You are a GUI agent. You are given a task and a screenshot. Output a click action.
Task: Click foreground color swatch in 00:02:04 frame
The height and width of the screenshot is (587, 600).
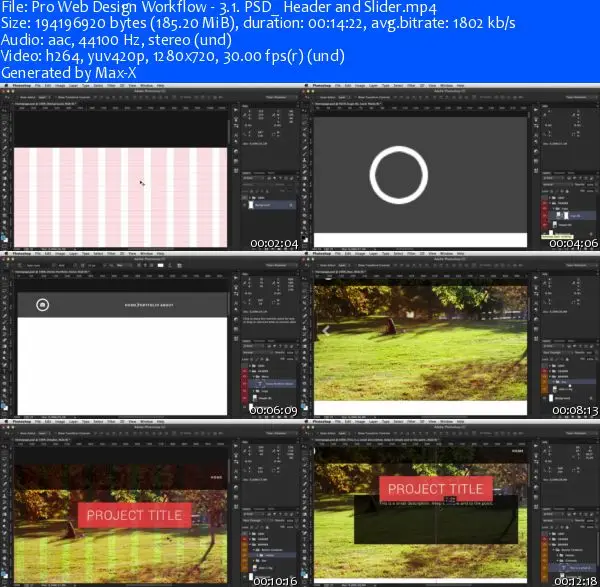pyautogui.click(x=4, y=238)
